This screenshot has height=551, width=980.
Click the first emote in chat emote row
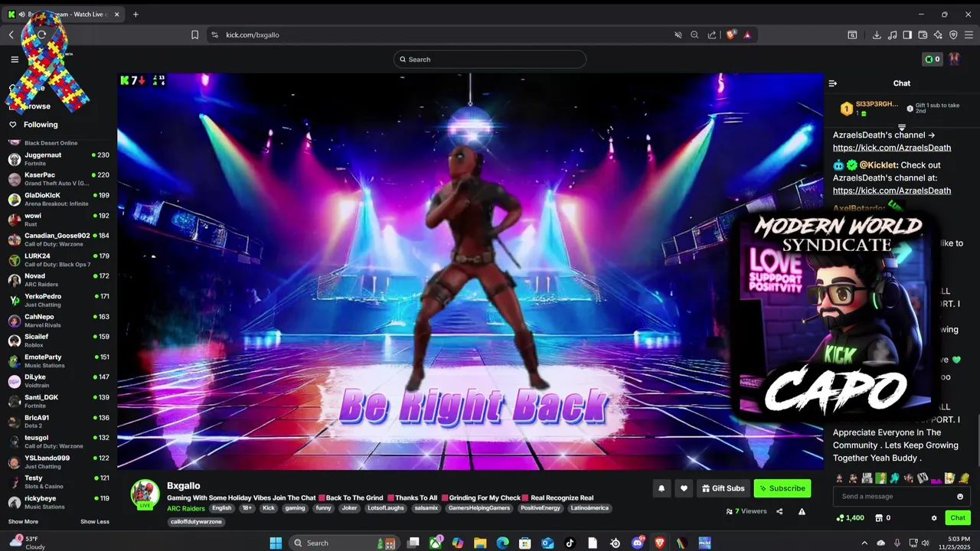pyautogui.click(x=839, y=478)
